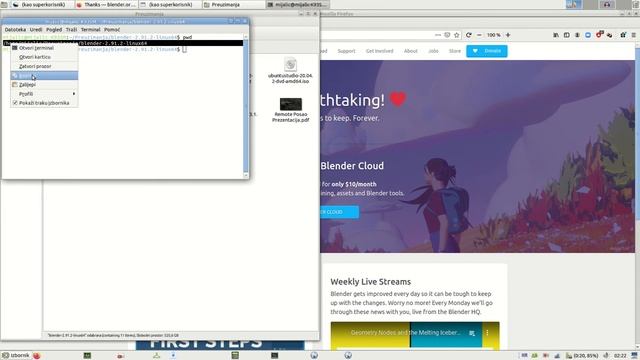640x360 pixels.
Task: Open the Pogled menu in terminal
Action: pos(54,30)
